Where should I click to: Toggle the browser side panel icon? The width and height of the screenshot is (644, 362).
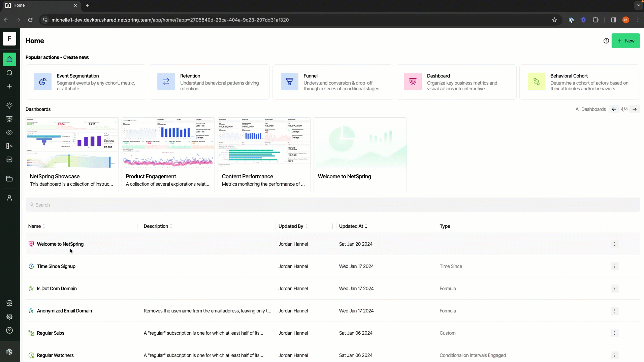(613, 20)
